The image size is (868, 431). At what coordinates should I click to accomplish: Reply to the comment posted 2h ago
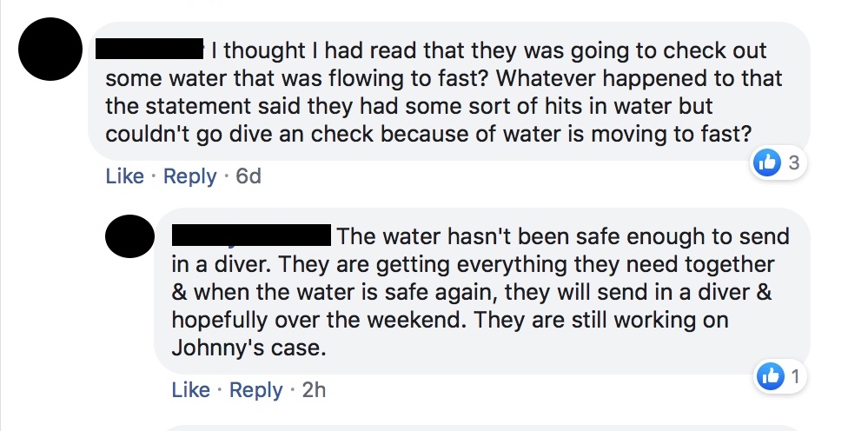(x=255, y=390)
